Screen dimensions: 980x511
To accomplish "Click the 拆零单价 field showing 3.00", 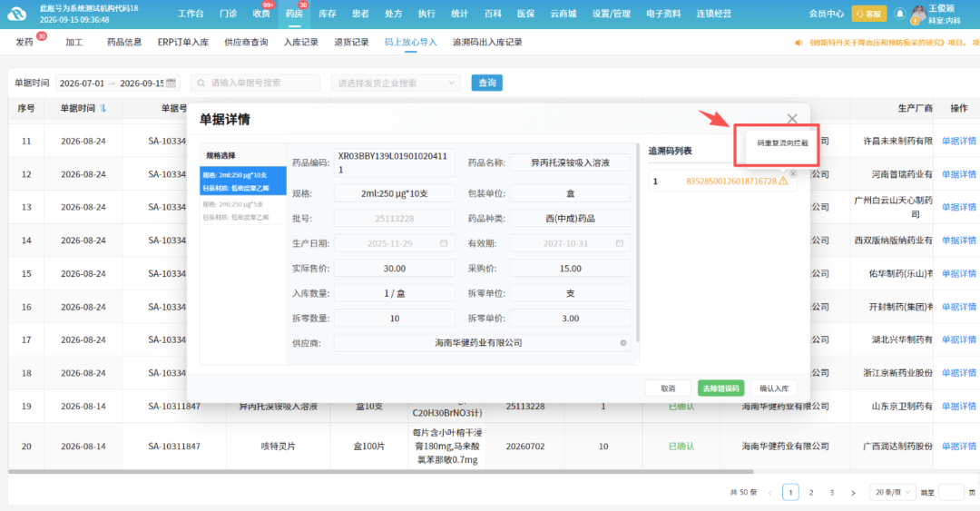I will point(570,319).
